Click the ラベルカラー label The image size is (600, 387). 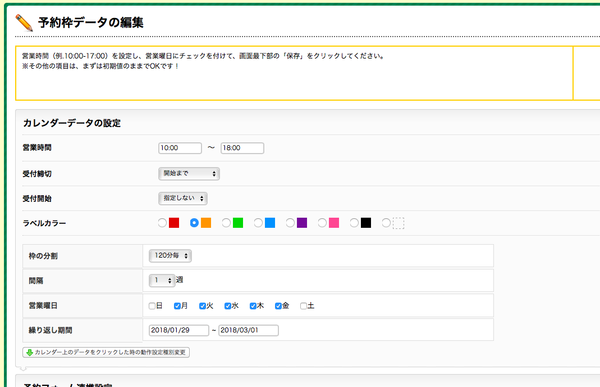click(x=44, y=223)
